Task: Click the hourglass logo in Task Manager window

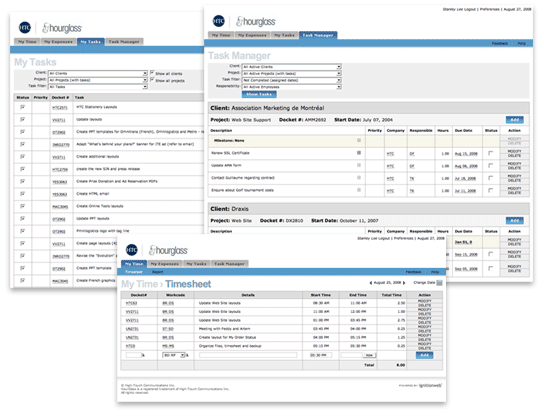Action: (x=256, y=22)
